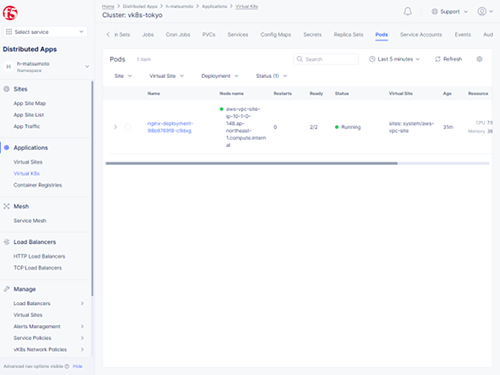Image resolution: width=500 pixels, height=375 pixels.
Task: Open the Select service dropdown
Action: (45, 32)
